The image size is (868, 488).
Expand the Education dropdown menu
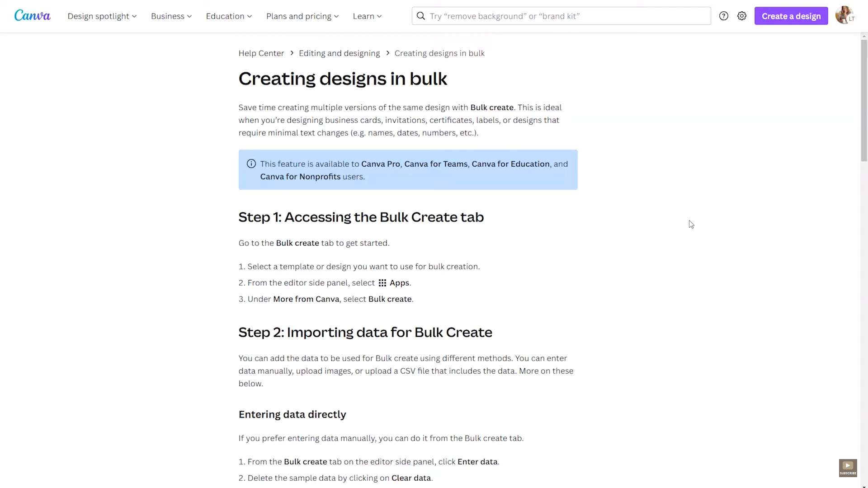(x=229, y=16)
